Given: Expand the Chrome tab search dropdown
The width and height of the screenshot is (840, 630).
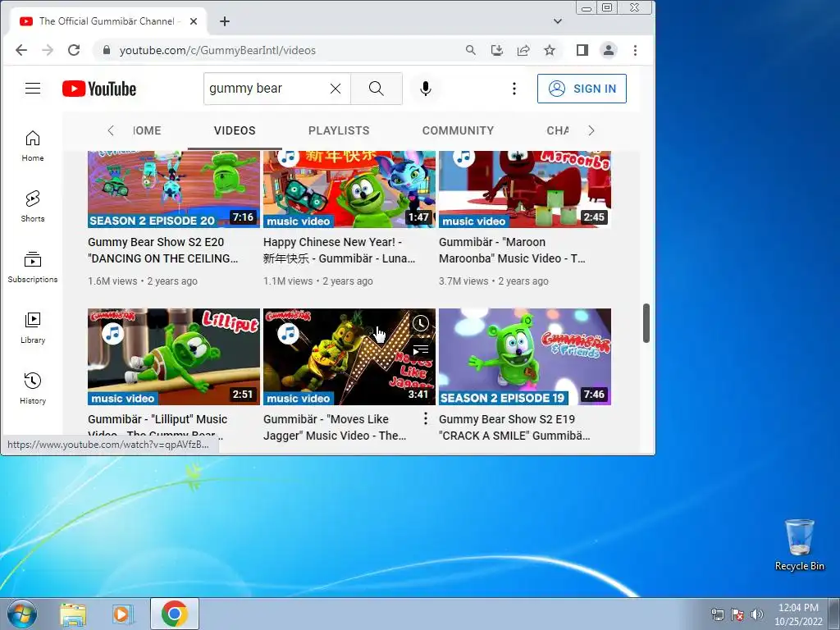Looking at the screenshot, I should coord(558,21).
